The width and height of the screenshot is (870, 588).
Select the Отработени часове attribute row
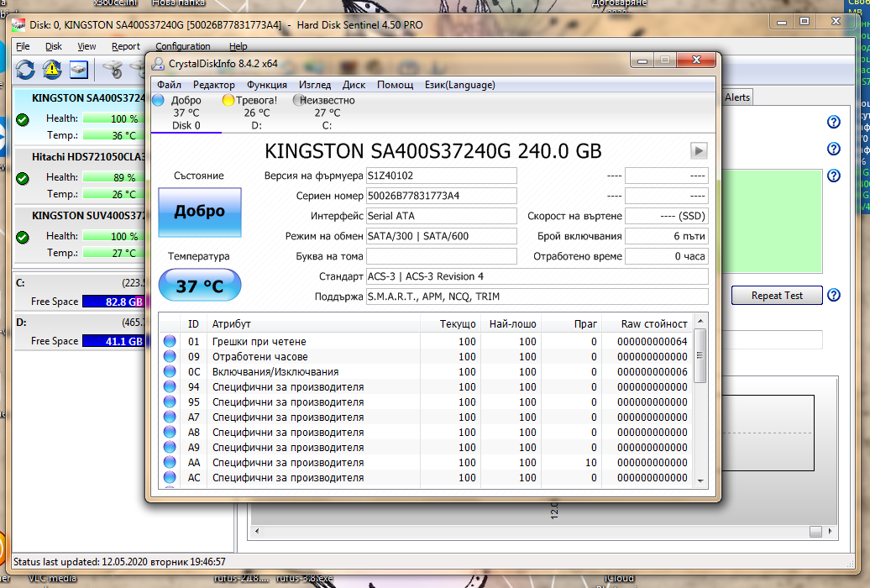coord(426,356)
